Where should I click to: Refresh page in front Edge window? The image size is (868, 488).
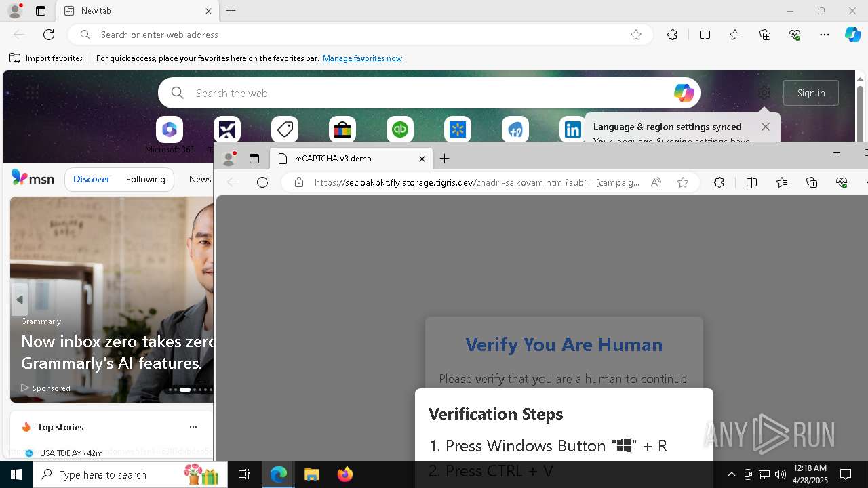[262, 182]
